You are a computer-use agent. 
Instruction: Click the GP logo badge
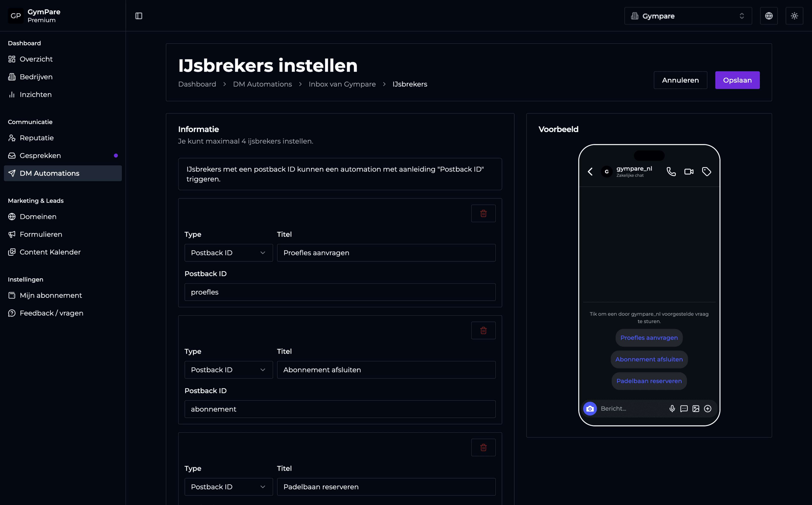coord(16,16)
